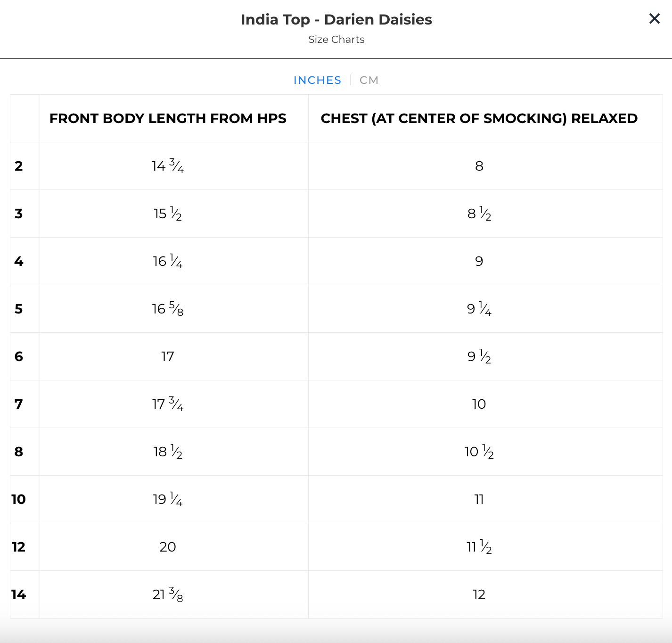Click the 16 ⅝ front length value
The width and height of the screenshot is (672, 643).
[168, 309]
